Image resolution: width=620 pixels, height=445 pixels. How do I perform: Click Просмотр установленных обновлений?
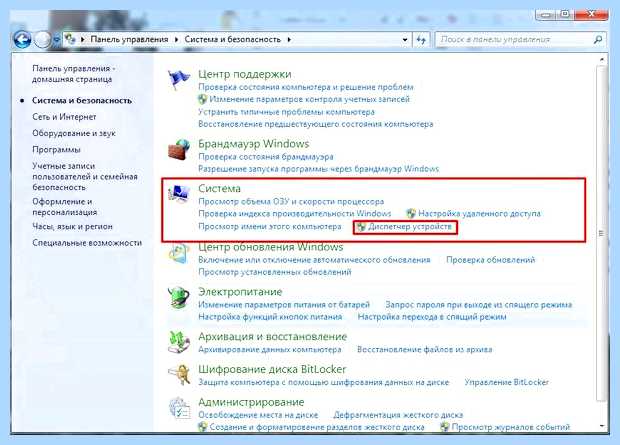tap(274, 272)
